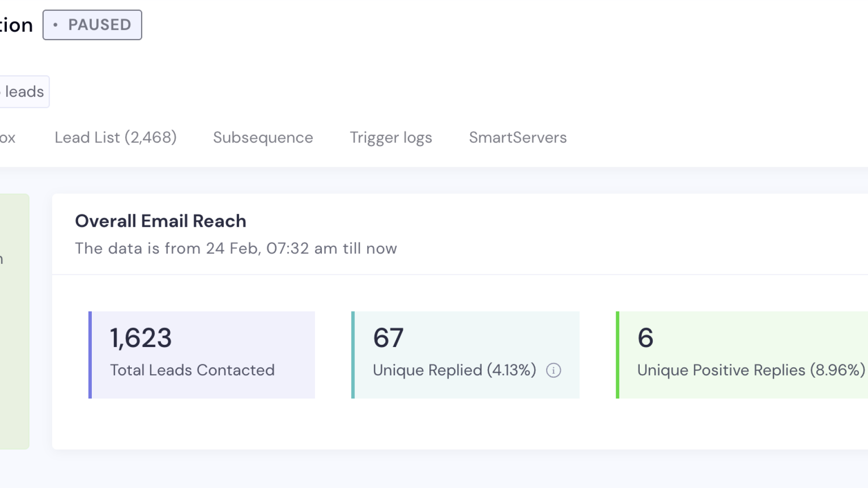Click the dot in the PAUSED badge

pos(56,25)
